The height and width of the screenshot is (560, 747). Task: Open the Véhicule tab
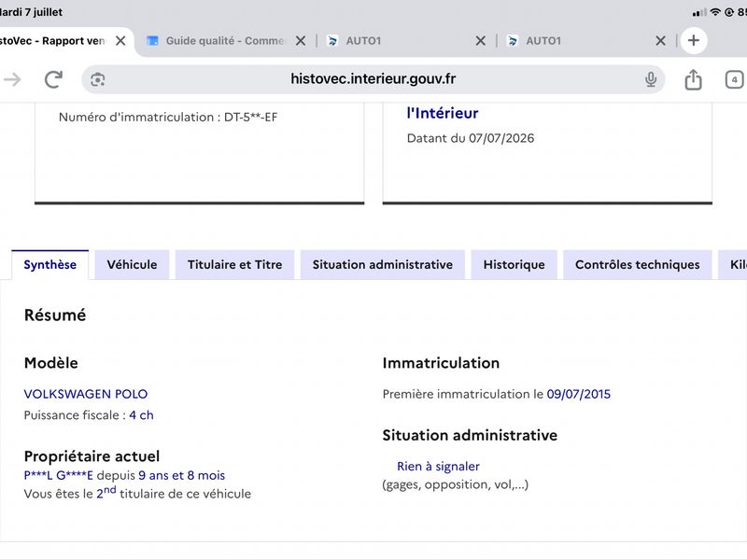pos(132,264)
